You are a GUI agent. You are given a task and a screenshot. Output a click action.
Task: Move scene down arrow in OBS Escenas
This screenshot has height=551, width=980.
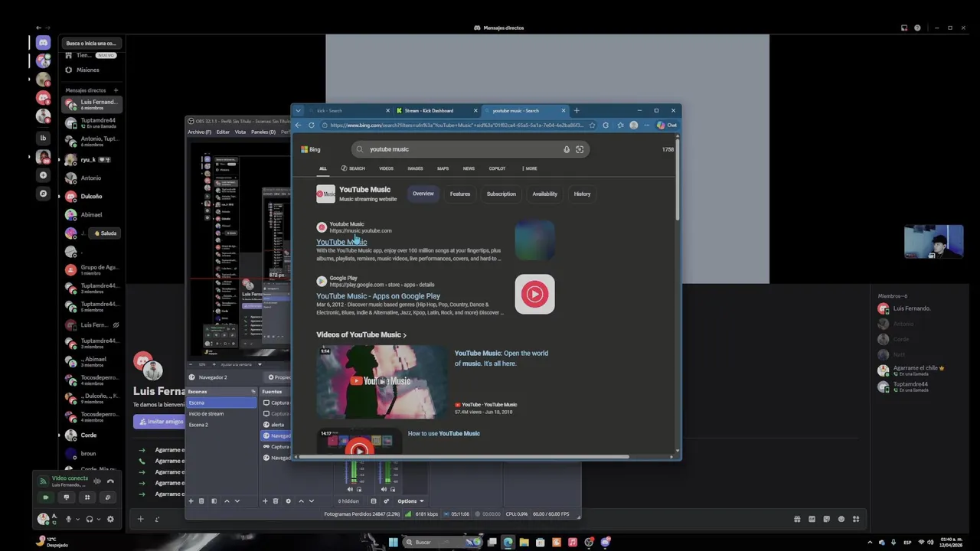click(237, 501)
